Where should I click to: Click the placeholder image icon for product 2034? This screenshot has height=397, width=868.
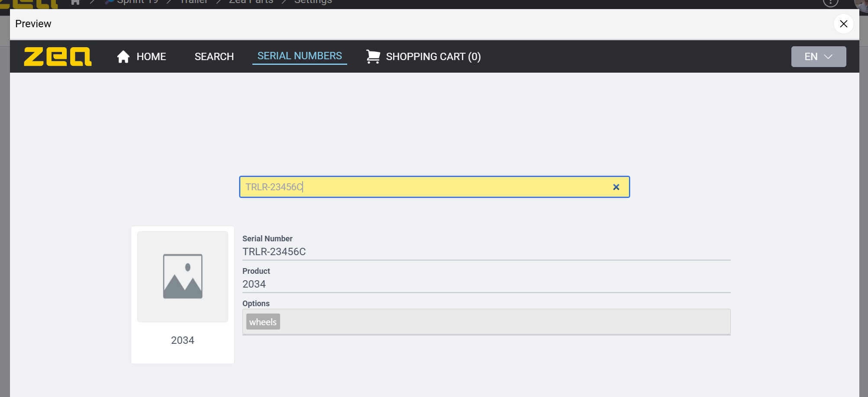coord(183,276)
